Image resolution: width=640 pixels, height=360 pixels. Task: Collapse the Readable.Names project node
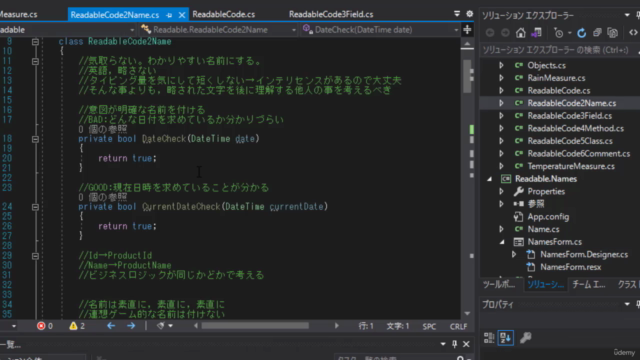489,179
